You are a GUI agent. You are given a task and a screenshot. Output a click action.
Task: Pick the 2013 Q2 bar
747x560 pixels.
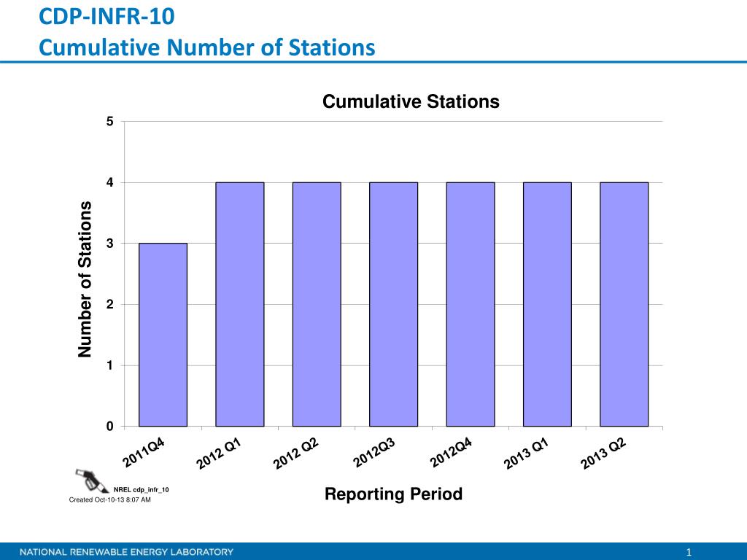point(624,304)
